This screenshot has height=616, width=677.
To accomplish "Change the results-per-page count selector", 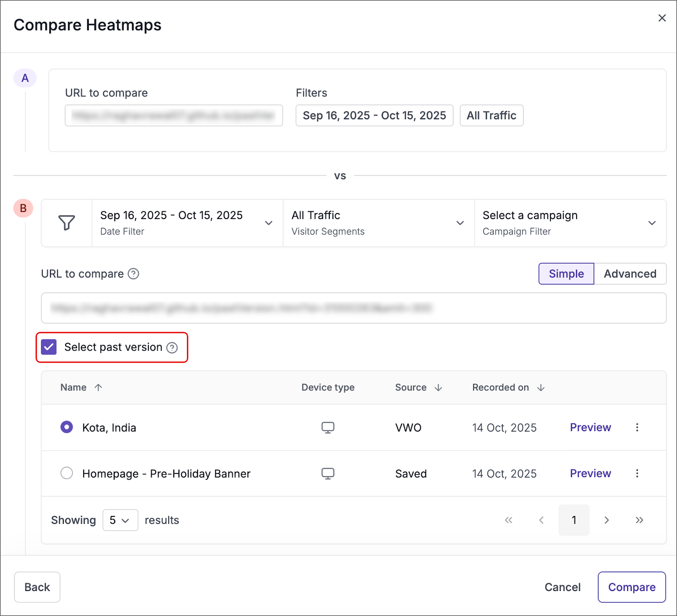I will [120, 520].
